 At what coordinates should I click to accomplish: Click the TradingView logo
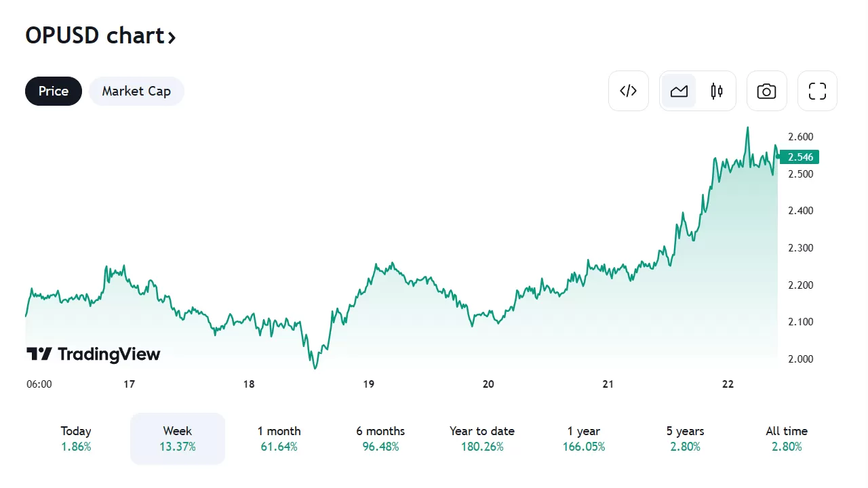[x=94, y=354]
